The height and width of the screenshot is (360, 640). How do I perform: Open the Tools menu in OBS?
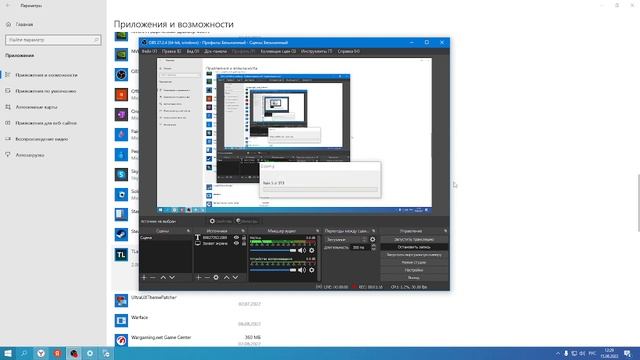tap(317, 51)
